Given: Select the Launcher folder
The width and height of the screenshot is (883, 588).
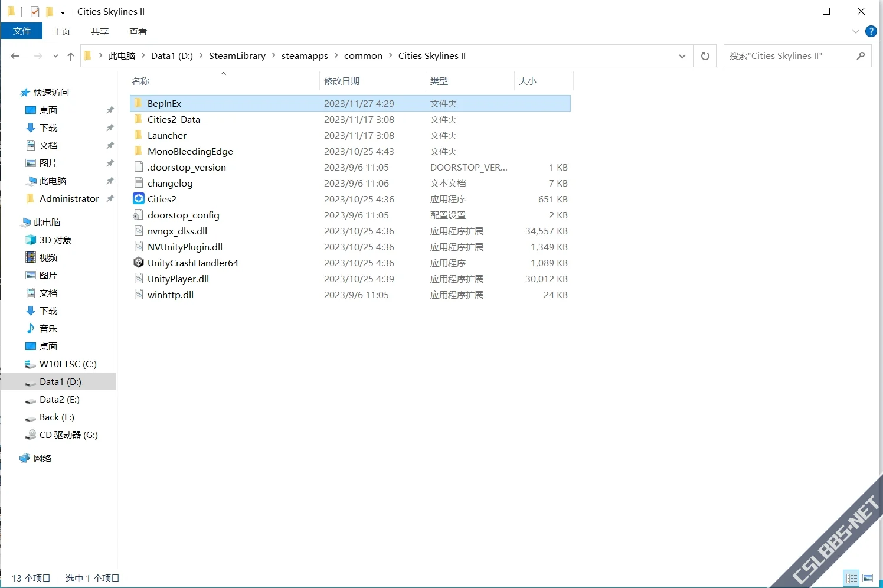Looking at the screenshot, I should 166,135.
